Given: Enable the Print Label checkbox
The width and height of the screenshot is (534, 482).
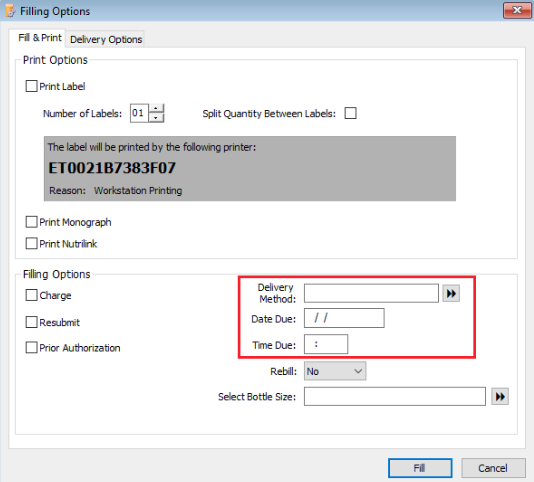Looking at the screenshot, I should (31, 86).
